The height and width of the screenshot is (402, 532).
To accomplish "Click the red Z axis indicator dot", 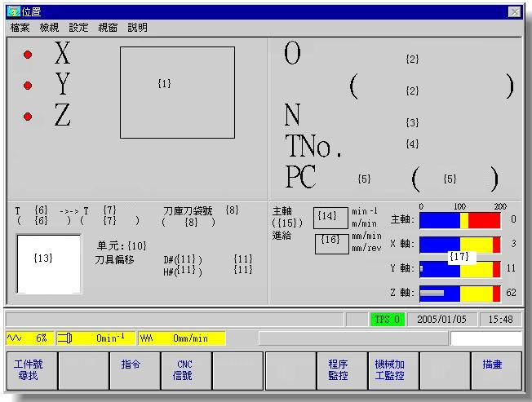I will (28, 117).
